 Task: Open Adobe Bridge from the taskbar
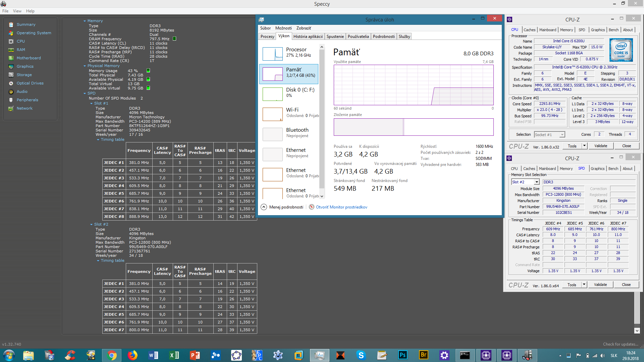point(424,355)
